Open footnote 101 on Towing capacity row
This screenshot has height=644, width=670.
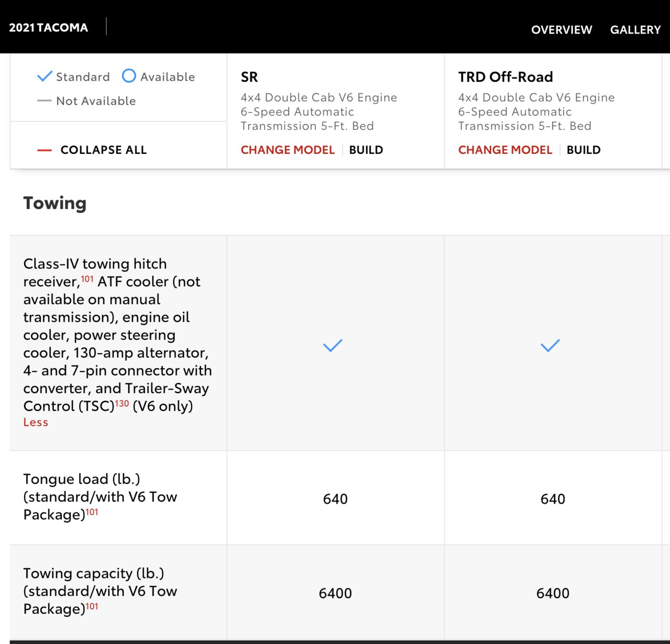(92, 606)
